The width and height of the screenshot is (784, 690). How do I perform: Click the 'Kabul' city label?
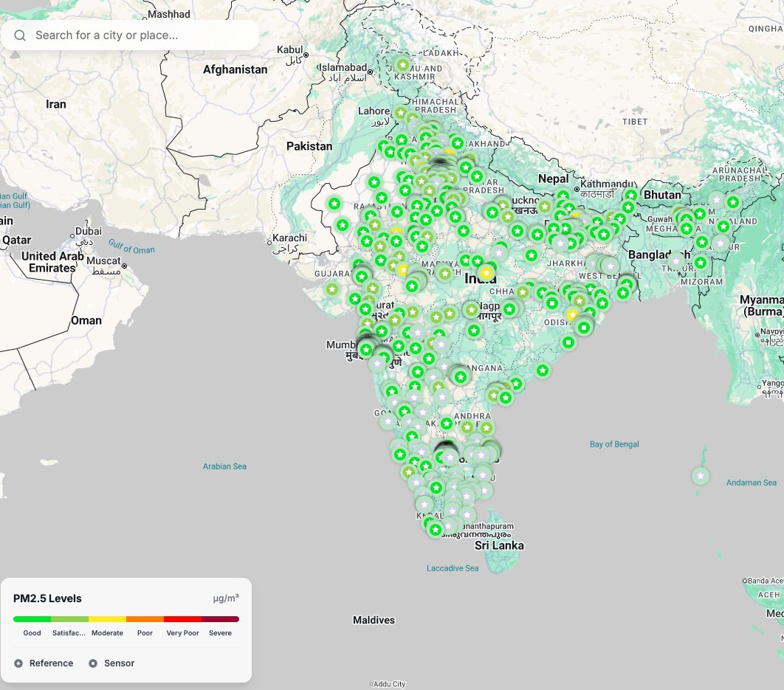289,49
